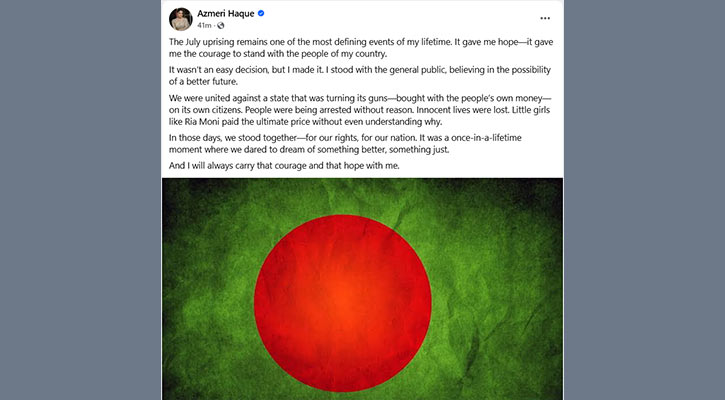Click the globe public audience icon
Screen dimensions: 725x400
(221, 25)
